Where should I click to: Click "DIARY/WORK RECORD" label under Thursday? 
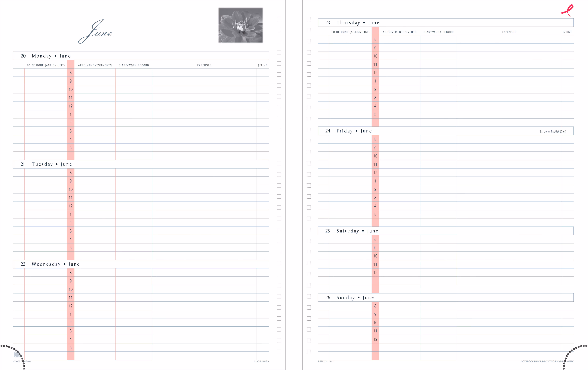click(x=439, y=32)
